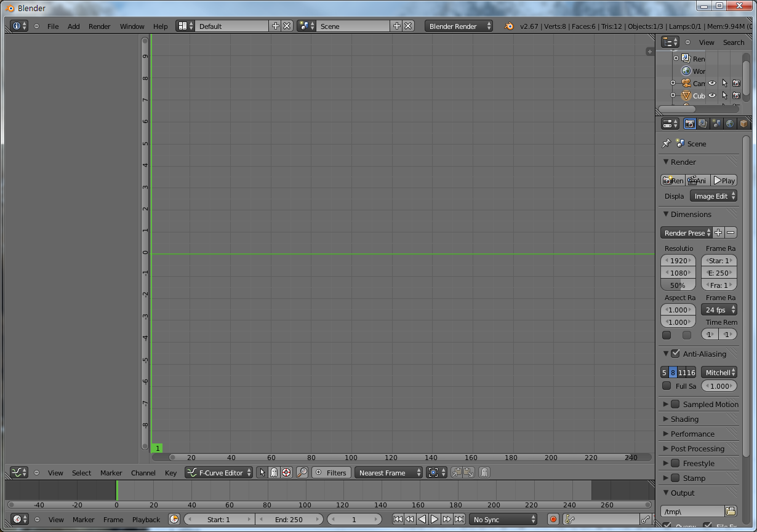Image resolution: width=757 pixels, height=532 pixels.
Task: Click magnifier search filter icon in graph header
Action: 302,472
